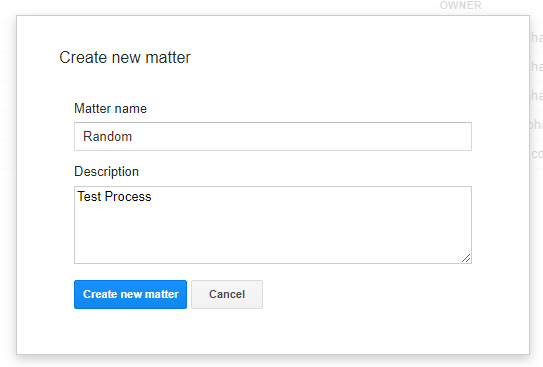Click blank dialog area above the heading
This screenshot has height=367, width=543.
tap(273, 31)
